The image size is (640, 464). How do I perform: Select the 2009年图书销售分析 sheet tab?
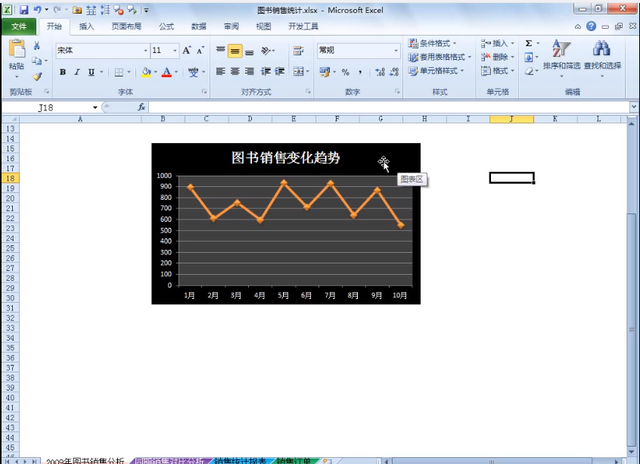click(85, 461)
